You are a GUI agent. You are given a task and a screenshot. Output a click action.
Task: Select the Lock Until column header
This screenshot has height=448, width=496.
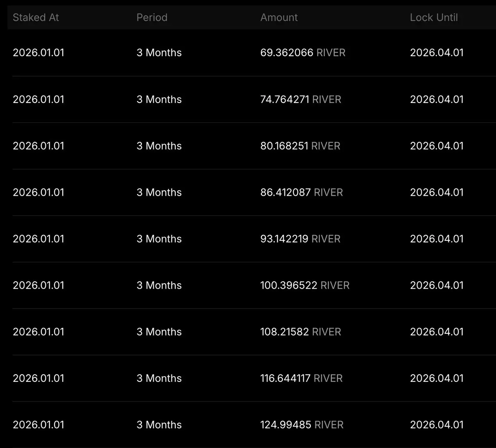434,17
